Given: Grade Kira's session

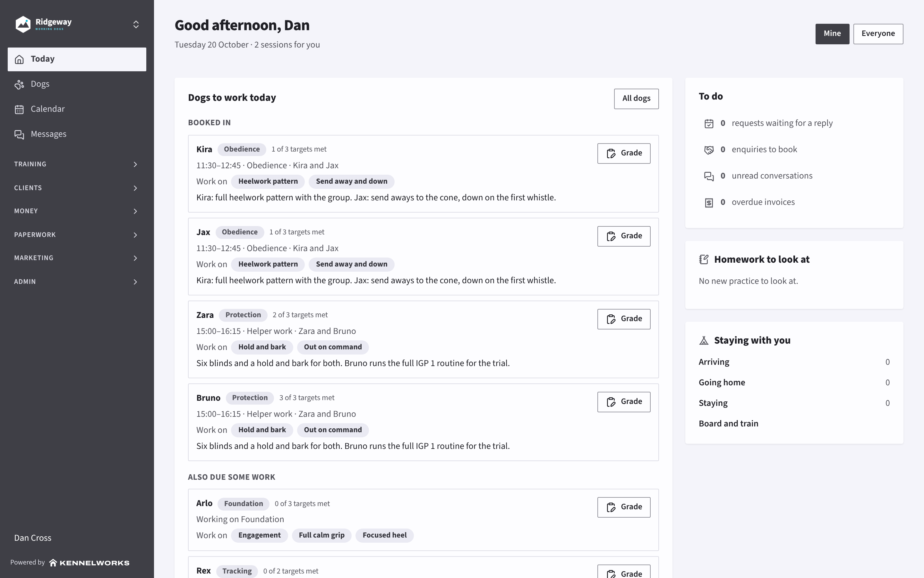Looking at the screenshot, I should click(x=623, y=153).
